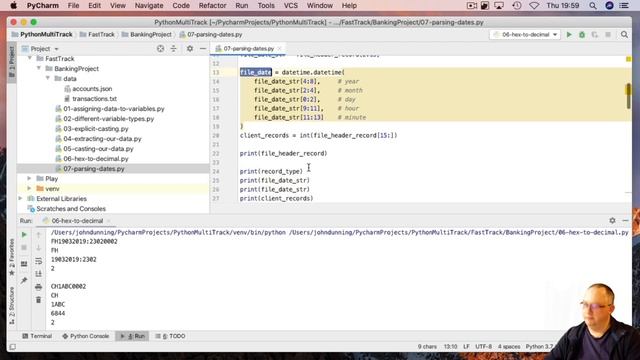Open the Terminal tool window
This screenshot has width=640, height=360.
pyautogui.click(x=37, y=336)
